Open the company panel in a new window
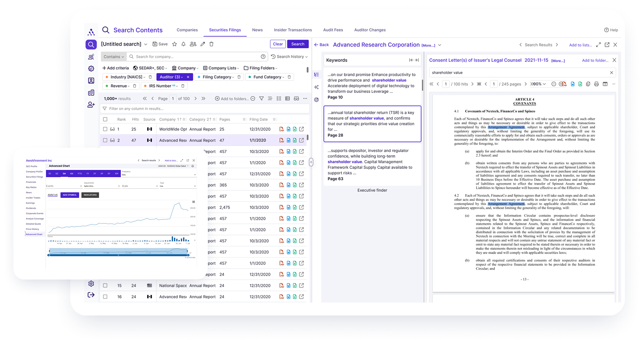 [x=607, y=45]
